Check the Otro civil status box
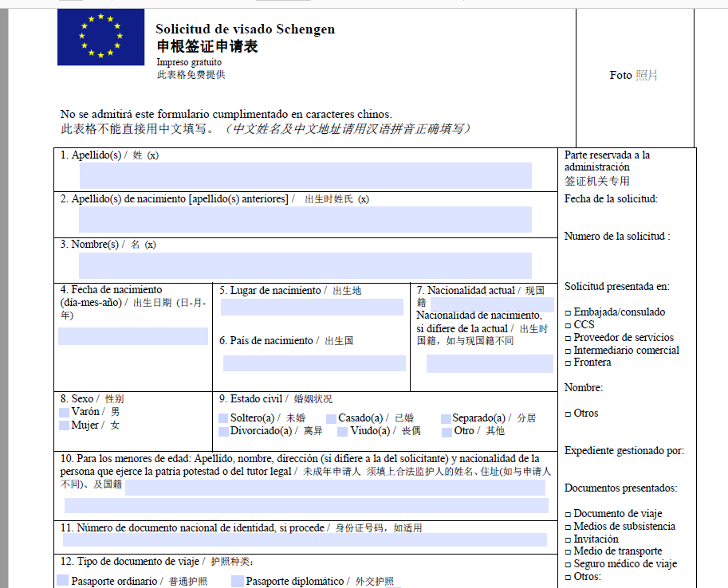The width and height of the screenshot is (728, 588). point(447,432)
